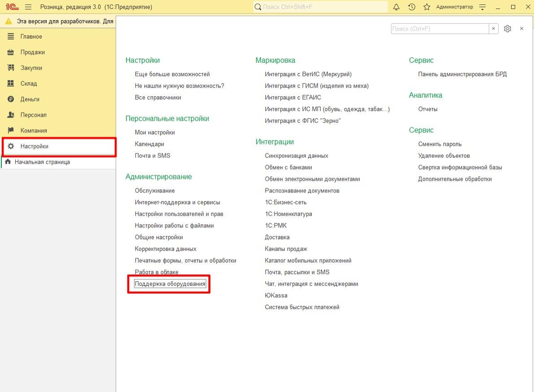The width and height of the screenshot is (534, 392).
Task: Open Интернет-поддержка и сервисы
Action: pos(178,202)
